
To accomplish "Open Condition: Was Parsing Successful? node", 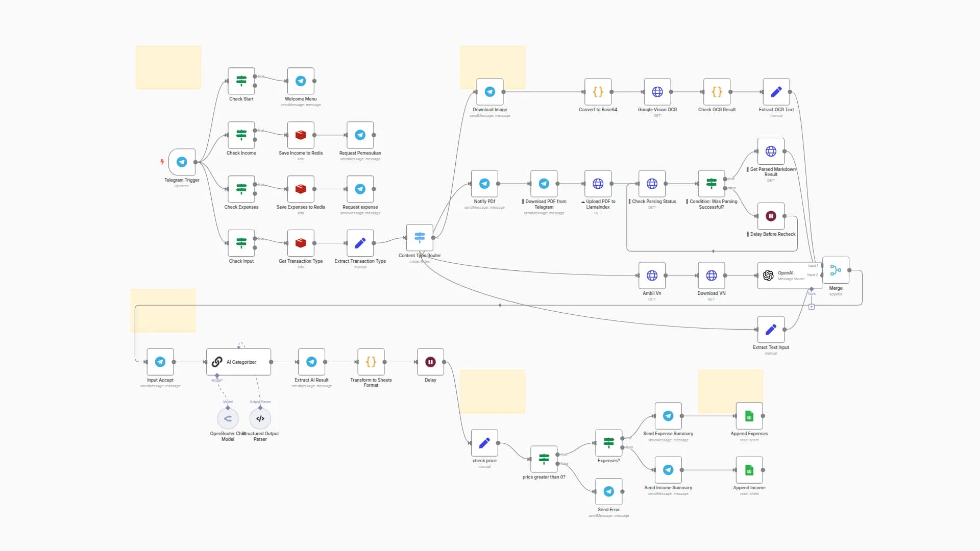I will pos(712,184).
